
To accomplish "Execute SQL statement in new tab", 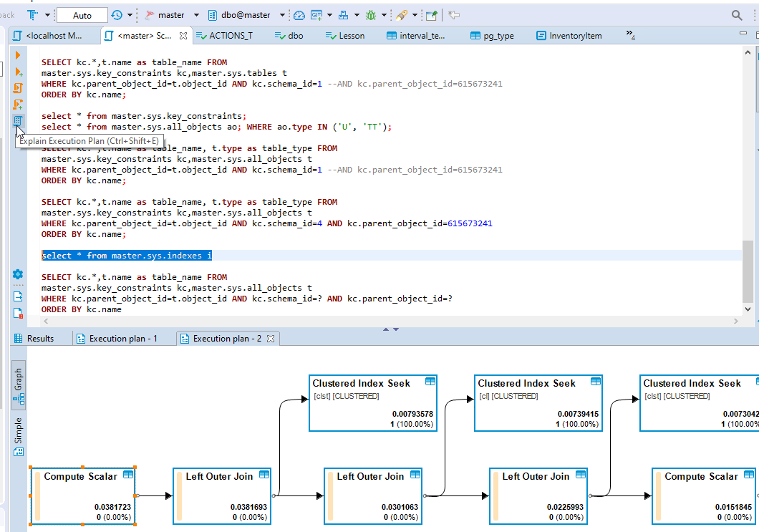I will [x=17, y=72].
